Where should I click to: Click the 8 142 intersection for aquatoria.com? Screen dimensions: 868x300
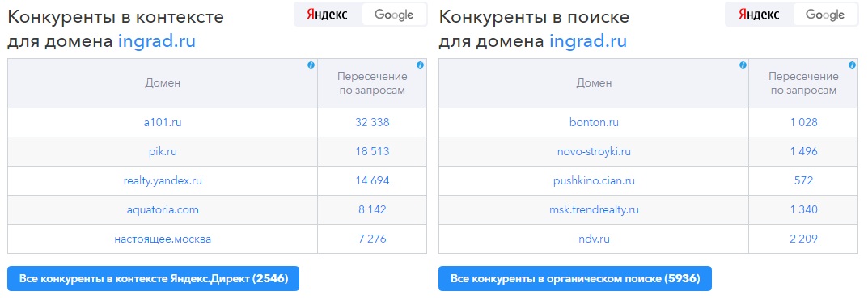(x=372, y=209)
